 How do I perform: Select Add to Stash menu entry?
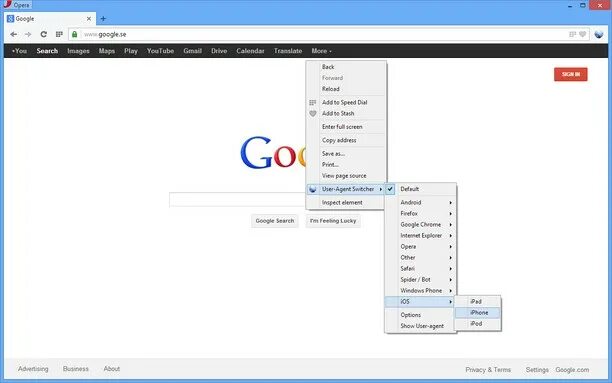coord(346,113)
